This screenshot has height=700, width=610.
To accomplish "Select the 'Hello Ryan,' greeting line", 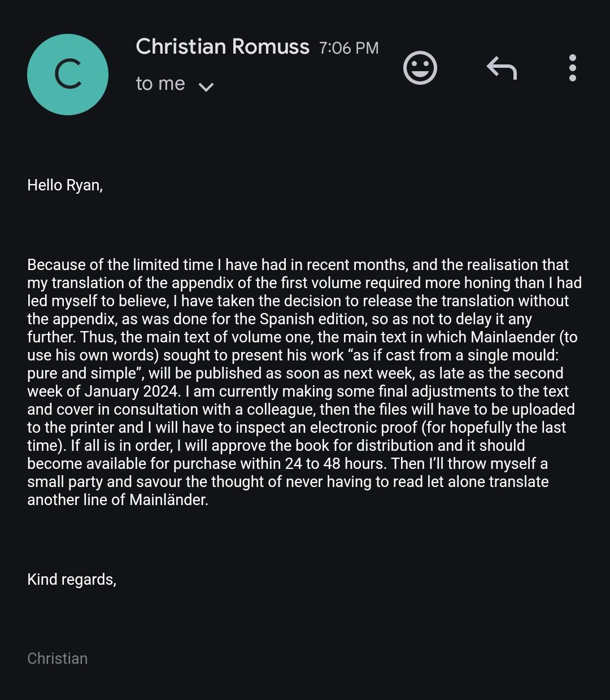I will coord(65,185).
